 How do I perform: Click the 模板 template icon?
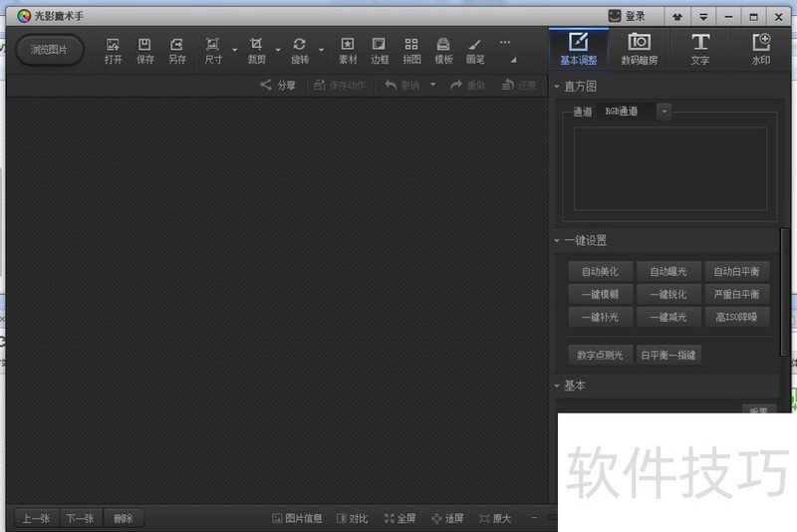443,50
